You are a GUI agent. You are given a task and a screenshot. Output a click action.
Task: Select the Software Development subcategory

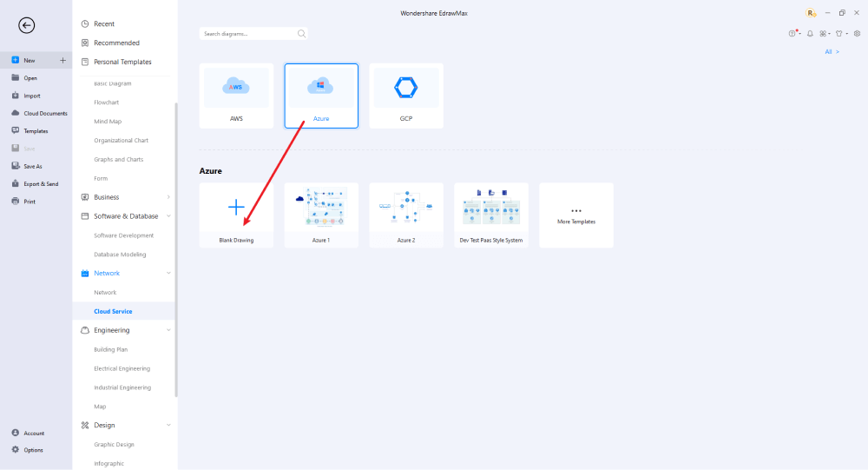(124, 235)
